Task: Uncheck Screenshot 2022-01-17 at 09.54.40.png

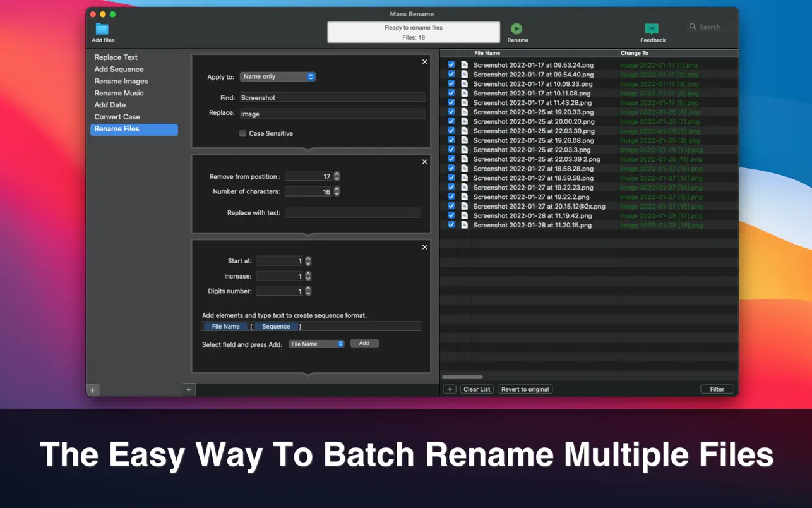Action: [451, 74]
